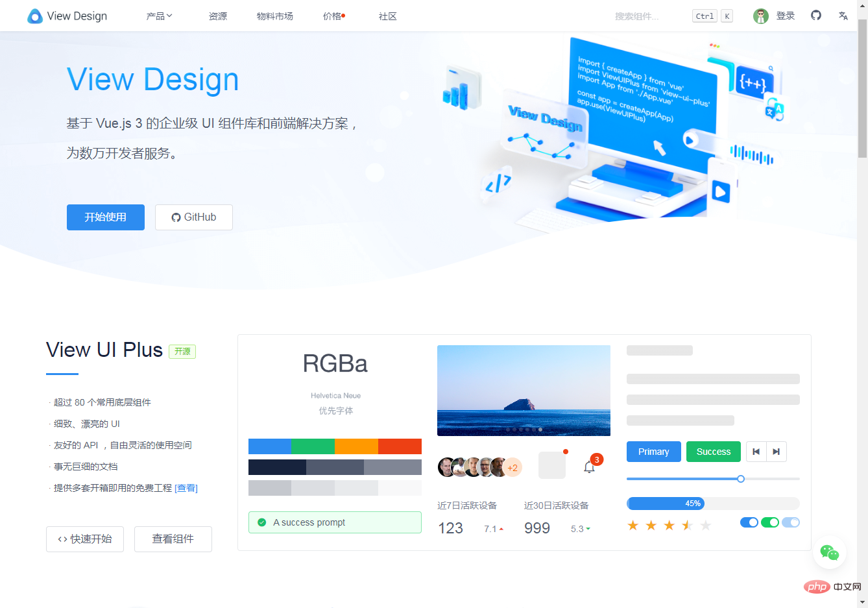The image size is (868, 608).
Task: Click the GitHub button in the hero section
Action: [x=194, y=217]
